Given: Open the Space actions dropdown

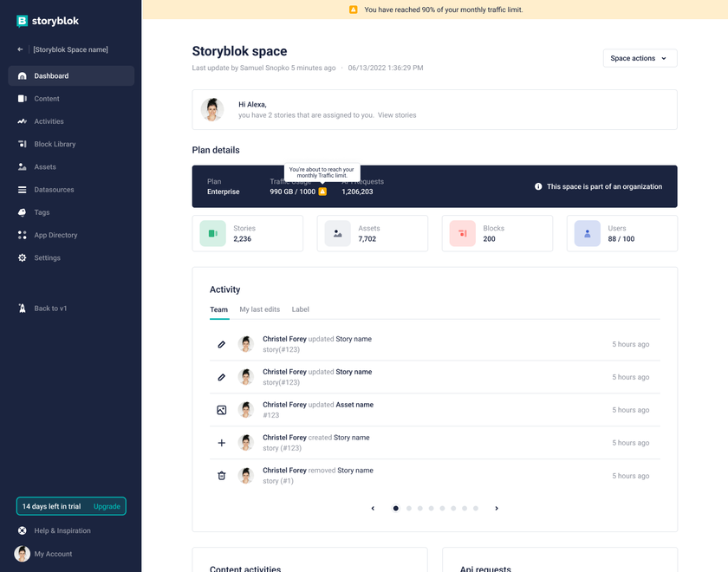Looking at the screenshot, I should click(640, 58).
